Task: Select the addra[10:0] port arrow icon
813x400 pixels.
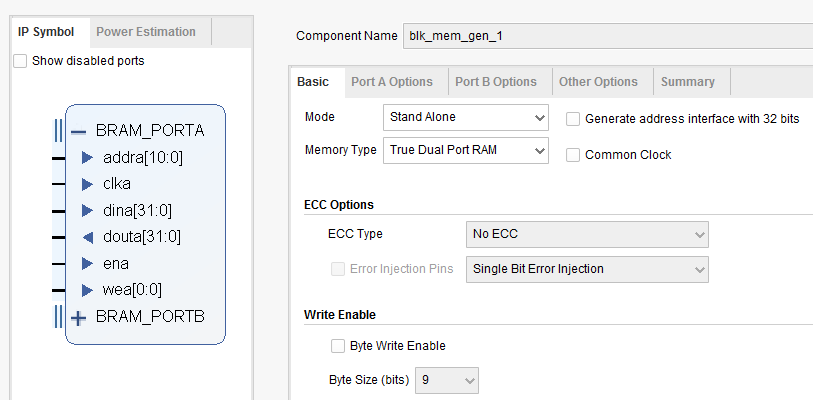Action: [87, 158]
